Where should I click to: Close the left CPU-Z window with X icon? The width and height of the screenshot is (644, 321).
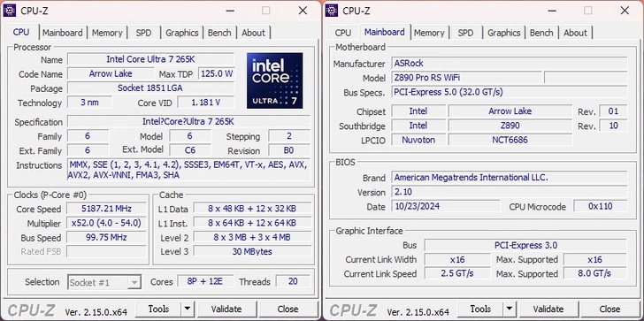click(303, 11)
